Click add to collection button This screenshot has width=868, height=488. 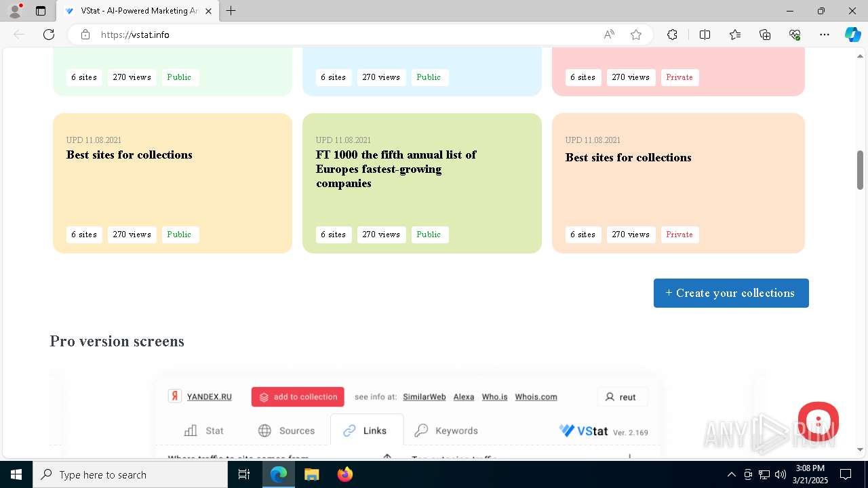[x=298, y=396]
